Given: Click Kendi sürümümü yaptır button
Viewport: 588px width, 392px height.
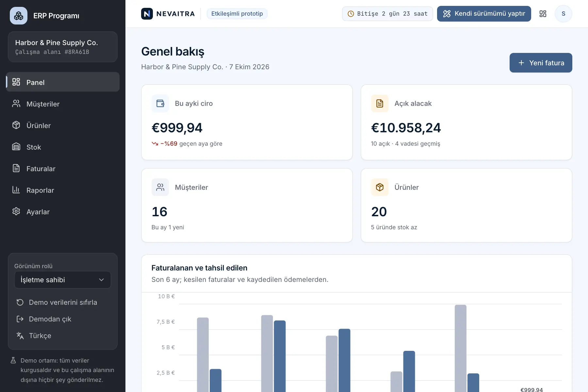Looking at the screenshot, I should 484,14.
